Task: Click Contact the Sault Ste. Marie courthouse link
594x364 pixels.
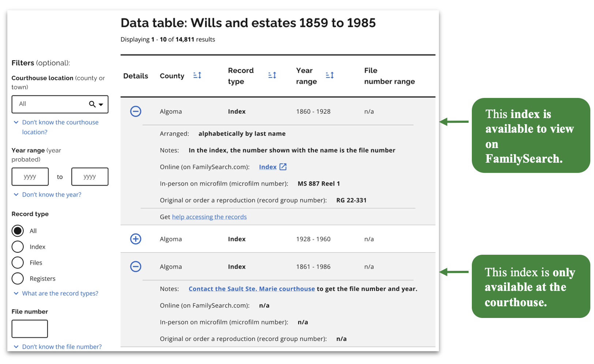Action: [252, 289]
